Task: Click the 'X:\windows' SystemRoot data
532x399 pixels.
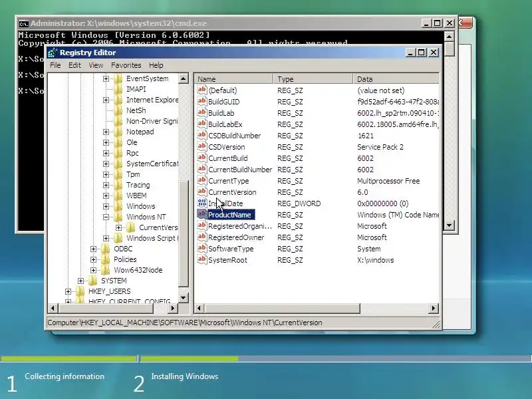Action: coord(375,260)
